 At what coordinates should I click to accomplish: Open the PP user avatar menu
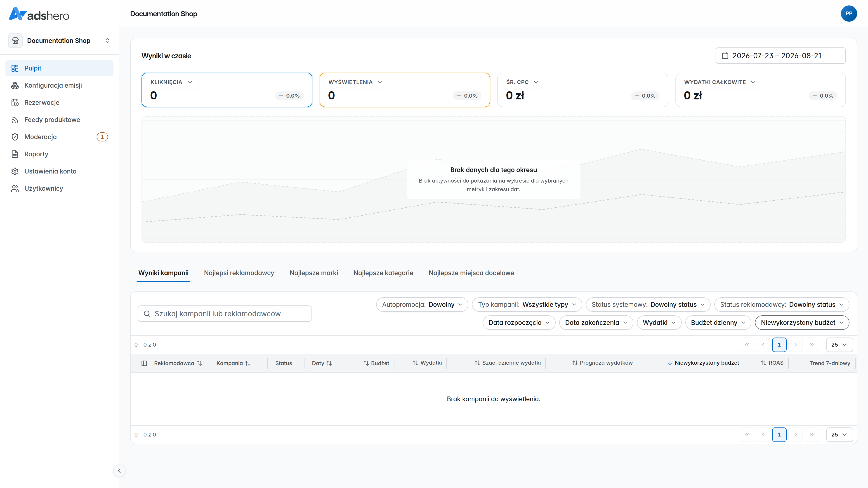coord(849,14)
